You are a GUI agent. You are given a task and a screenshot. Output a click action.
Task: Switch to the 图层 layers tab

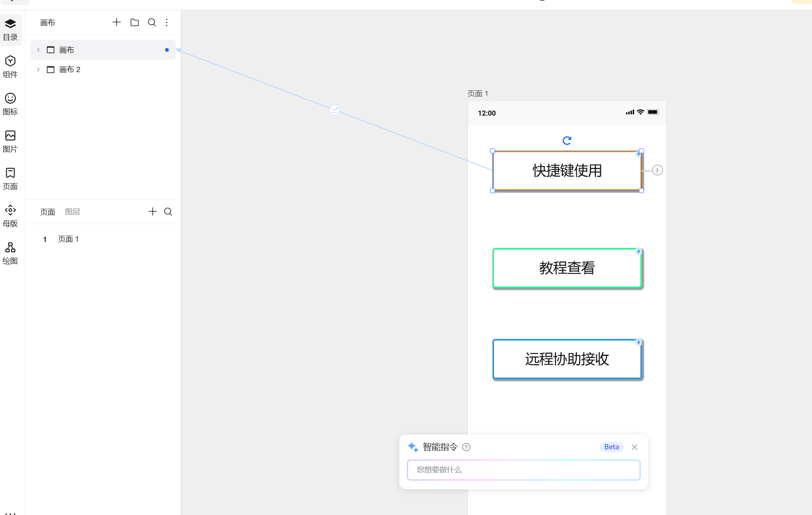click(x=73, y=212)
